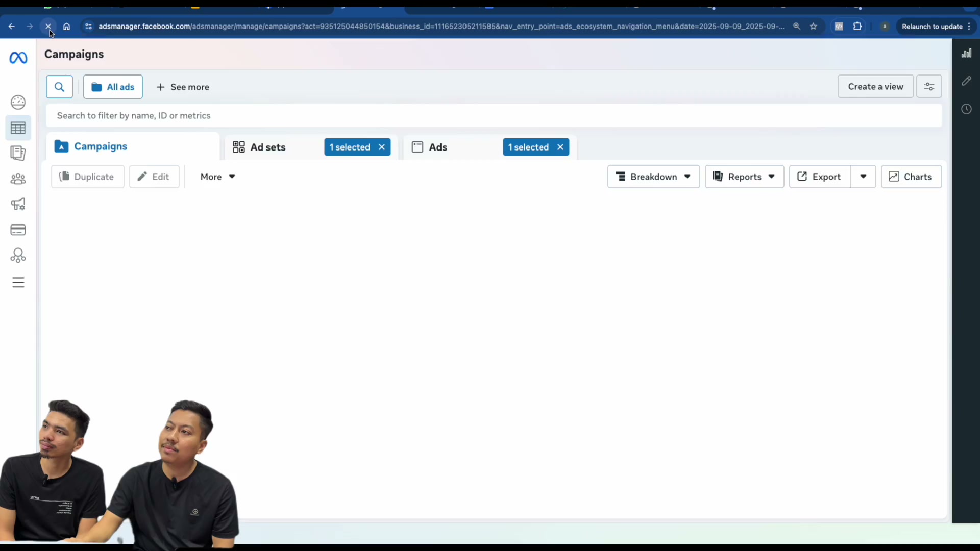Click the search magnifier button

tap(59, 87)
